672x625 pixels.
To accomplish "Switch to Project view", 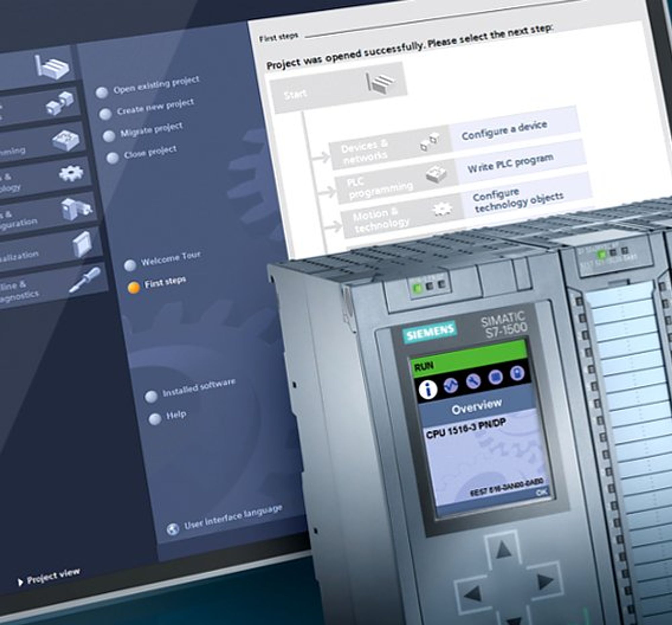I will (x=53, y=576).
